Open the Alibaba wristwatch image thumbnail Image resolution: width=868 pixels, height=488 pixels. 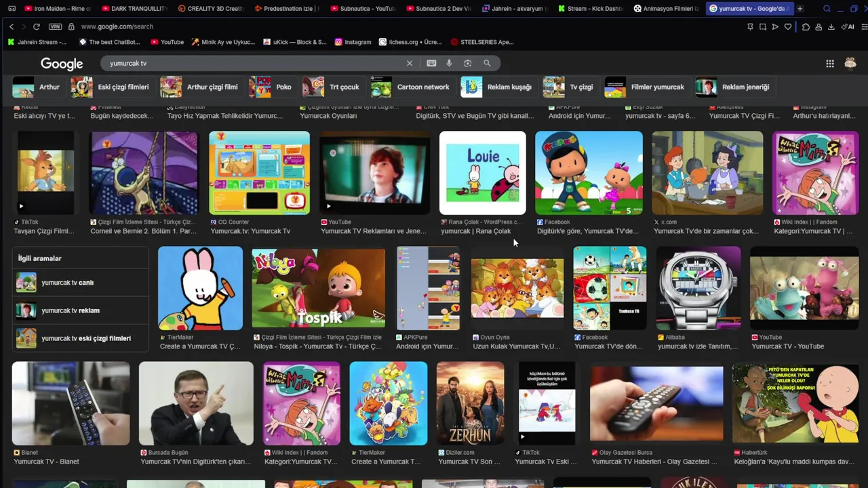698,288
